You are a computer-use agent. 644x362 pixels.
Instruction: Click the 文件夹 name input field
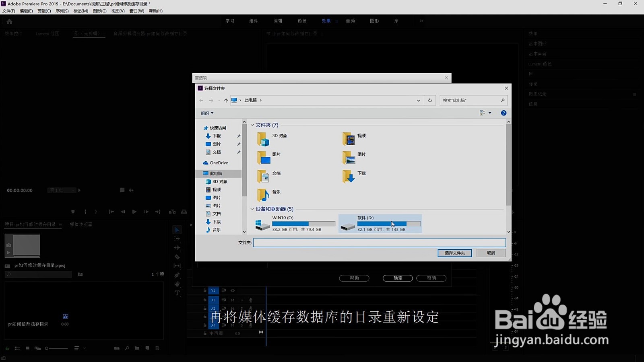point(379,243)
